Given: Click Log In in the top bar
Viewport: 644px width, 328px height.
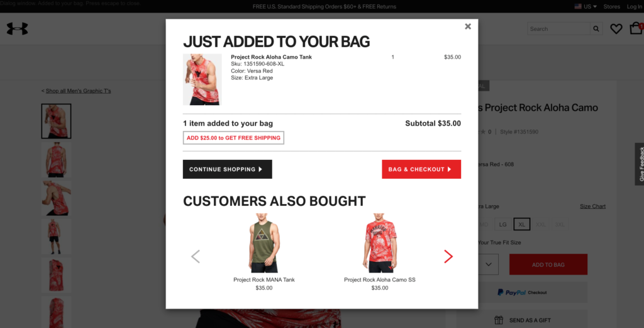Looking at the screenshot, I should point(635,6).
